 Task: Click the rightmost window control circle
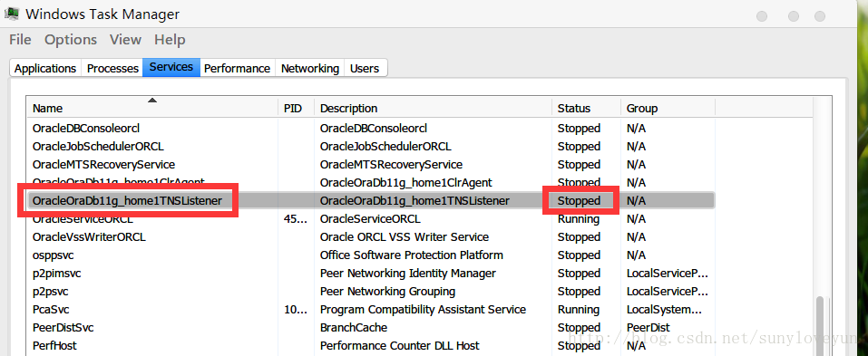(x=820, y=16)
